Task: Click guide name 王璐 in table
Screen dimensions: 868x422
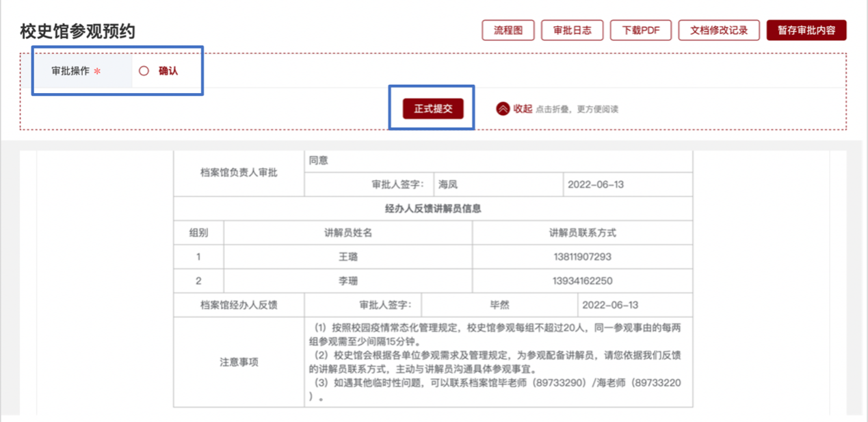Action: pos(348,257)
